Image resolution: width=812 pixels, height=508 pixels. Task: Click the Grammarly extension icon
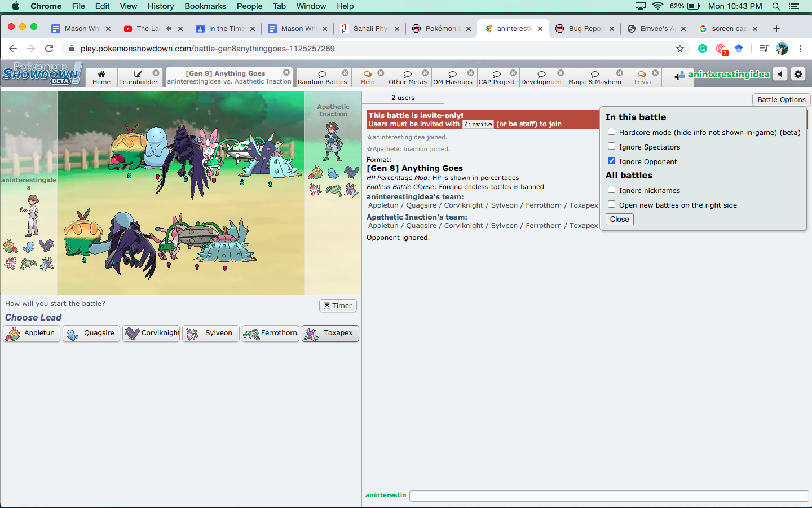(703, 49)
